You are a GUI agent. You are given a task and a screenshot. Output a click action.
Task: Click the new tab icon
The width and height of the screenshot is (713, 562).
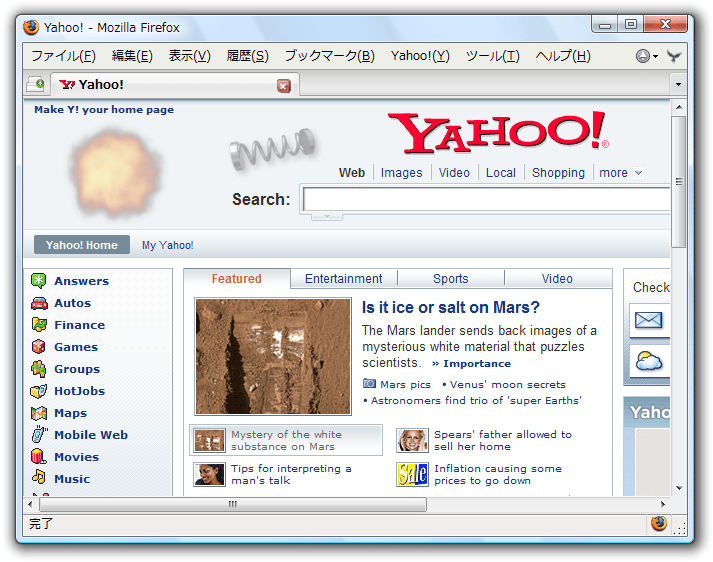tap(35, 85)
